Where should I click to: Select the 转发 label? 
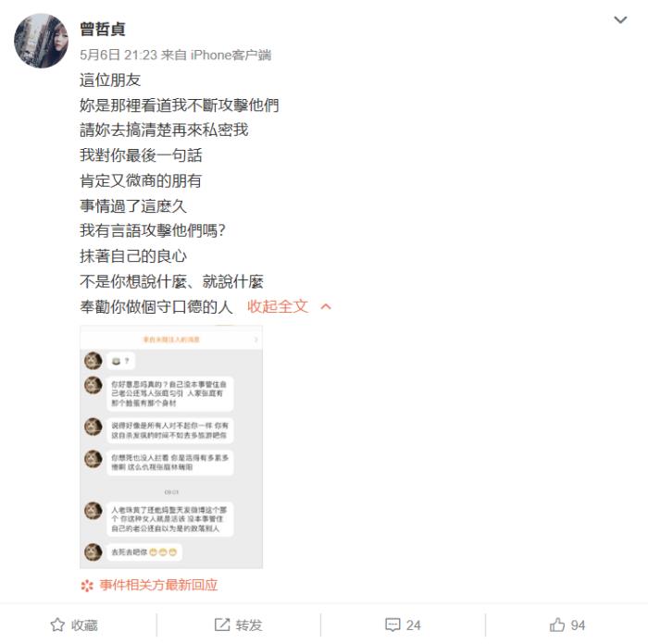pyautogui.click(x=249, y=625)
